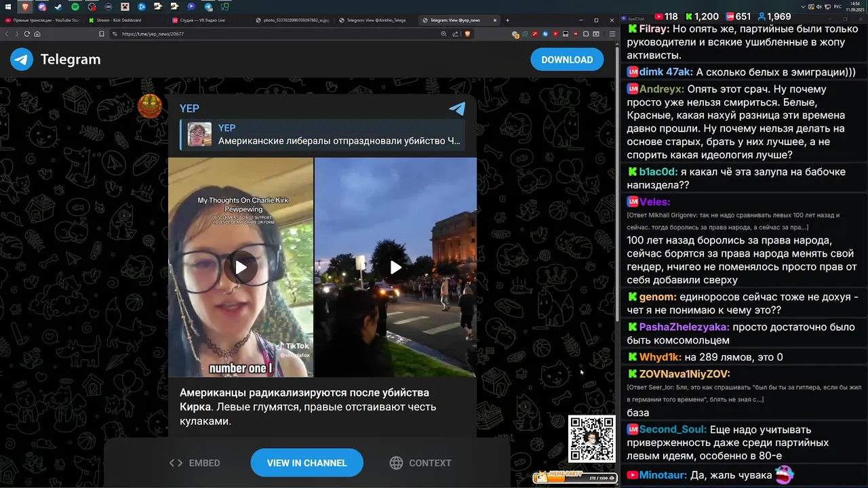Open the YEP channel avatar
The image size is (868, 488).
pos(150,106)
